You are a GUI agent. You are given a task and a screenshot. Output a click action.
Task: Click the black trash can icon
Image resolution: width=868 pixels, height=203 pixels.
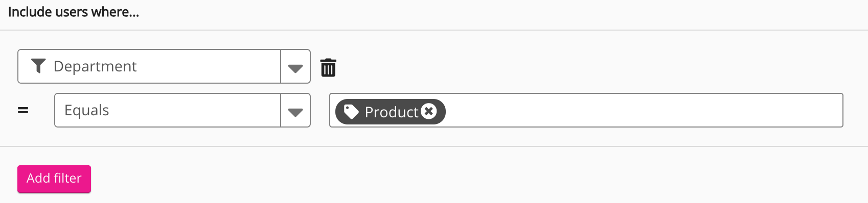328,67
